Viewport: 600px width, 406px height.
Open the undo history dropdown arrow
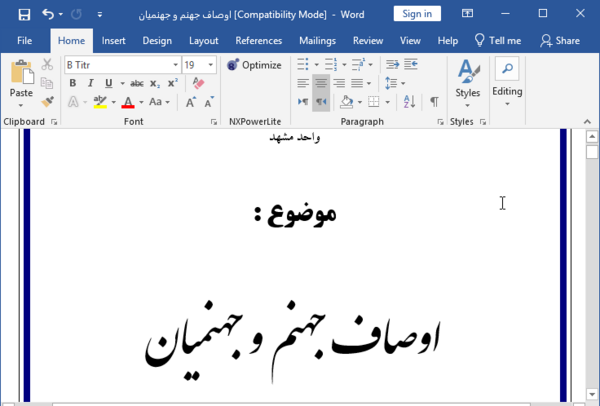60,15
